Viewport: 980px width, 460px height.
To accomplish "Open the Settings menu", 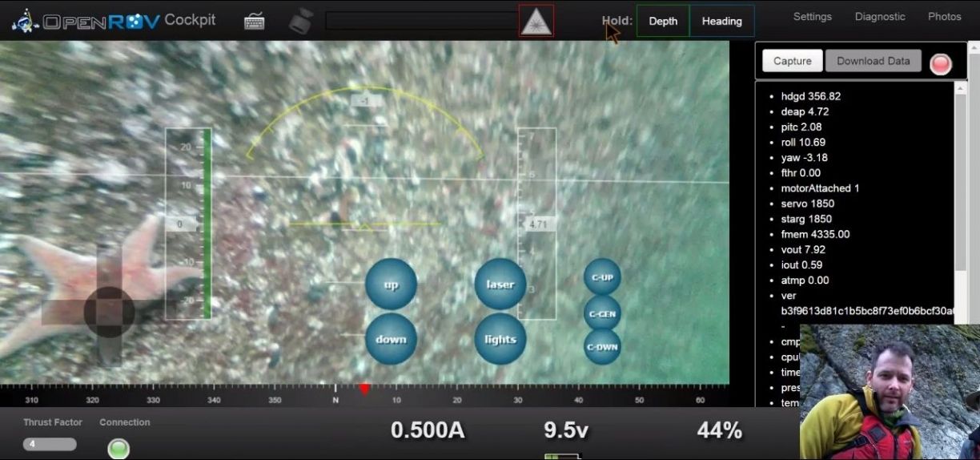I will (812, 17).
